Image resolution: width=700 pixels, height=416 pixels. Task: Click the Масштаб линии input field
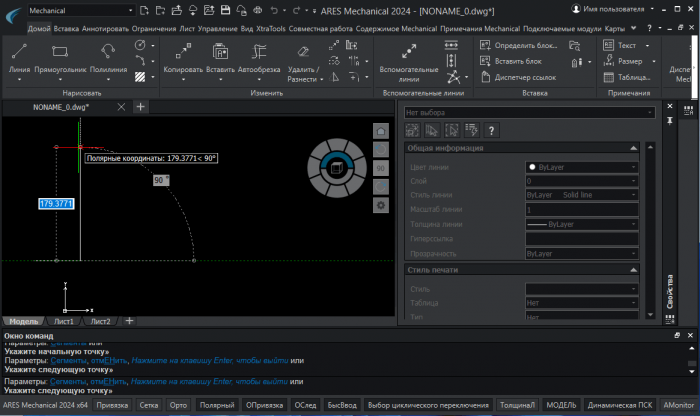(582, 210)
